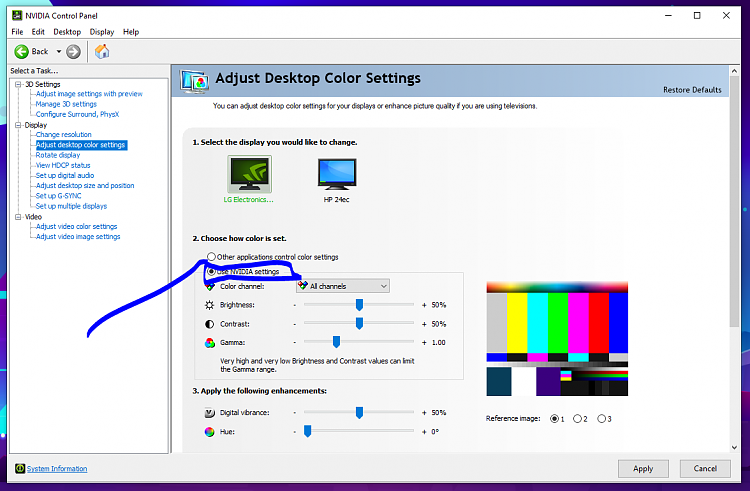Click the Digital vibrance slider handle

[x=359, y=412]
